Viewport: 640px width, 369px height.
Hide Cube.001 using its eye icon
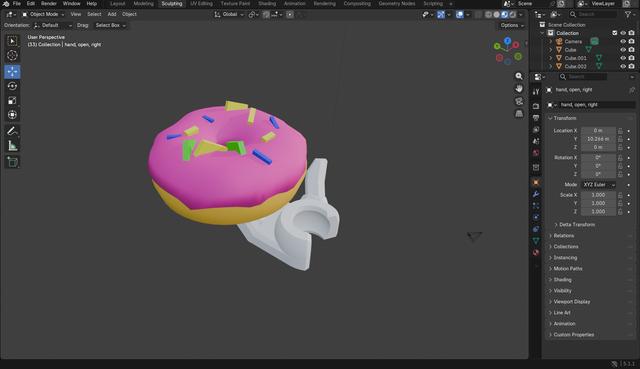click(623, 58)
